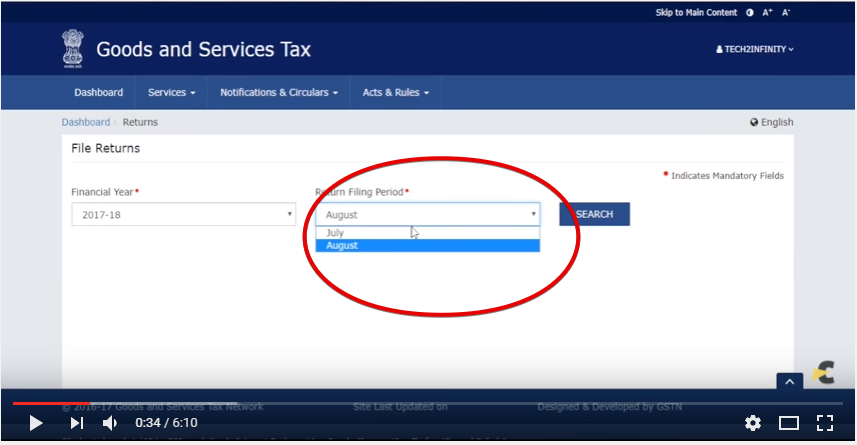Click the Dashboard breadcrumb link
The image size is (857, 445).
pos(86,122)
